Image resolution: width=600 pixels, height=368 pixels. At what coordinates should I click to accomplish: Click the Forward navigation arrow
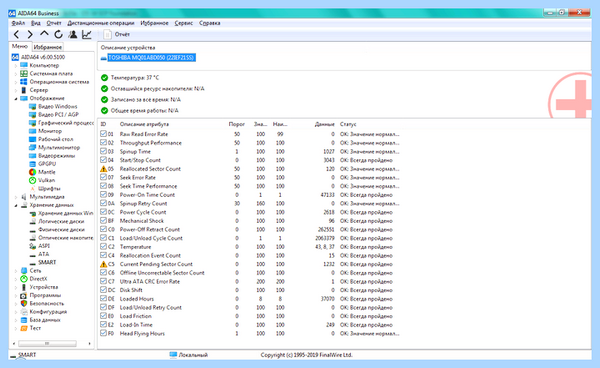(30, 34)
